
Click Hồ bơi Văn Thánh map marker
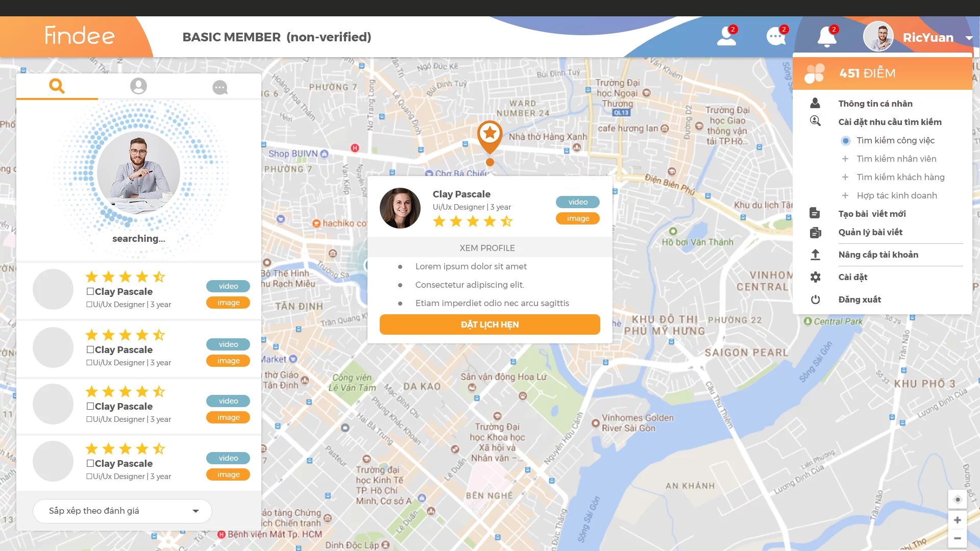coord(673,231)
